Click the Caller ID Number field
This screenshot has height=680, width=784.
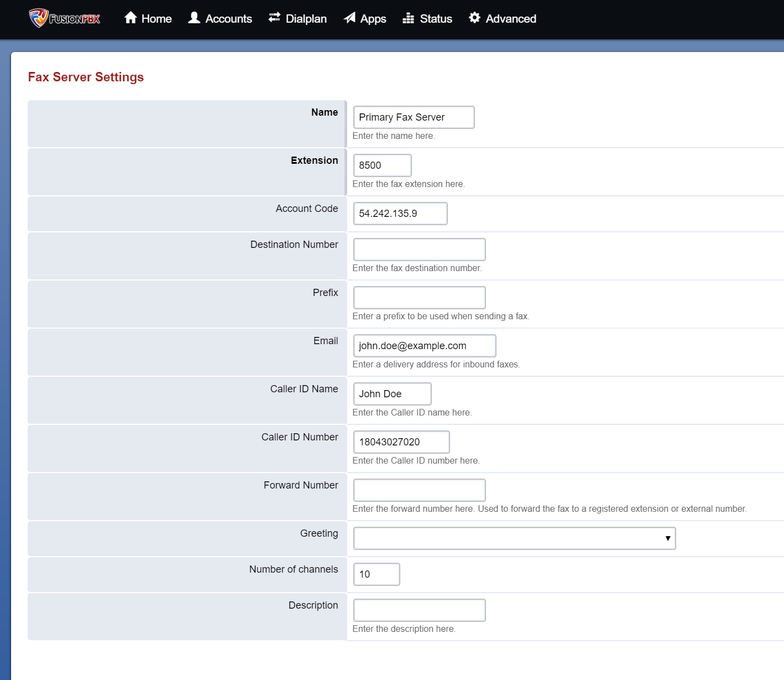[x=401, y=442]
